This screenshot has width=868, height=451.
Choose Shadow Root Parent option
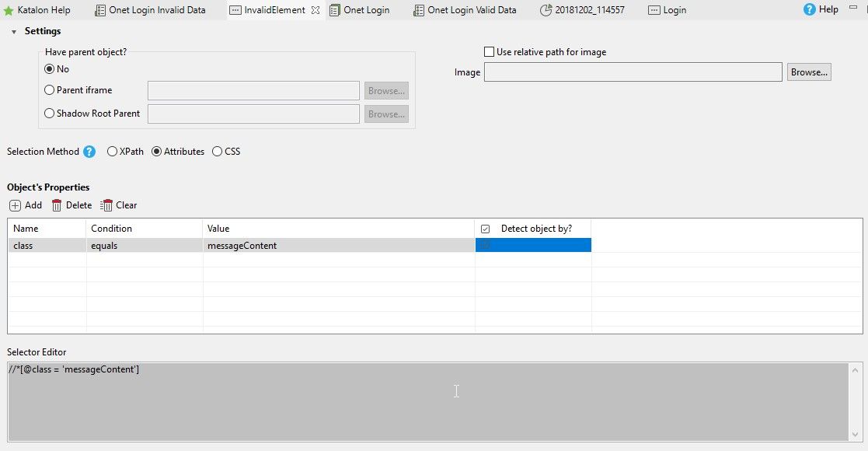click(50, 114)
